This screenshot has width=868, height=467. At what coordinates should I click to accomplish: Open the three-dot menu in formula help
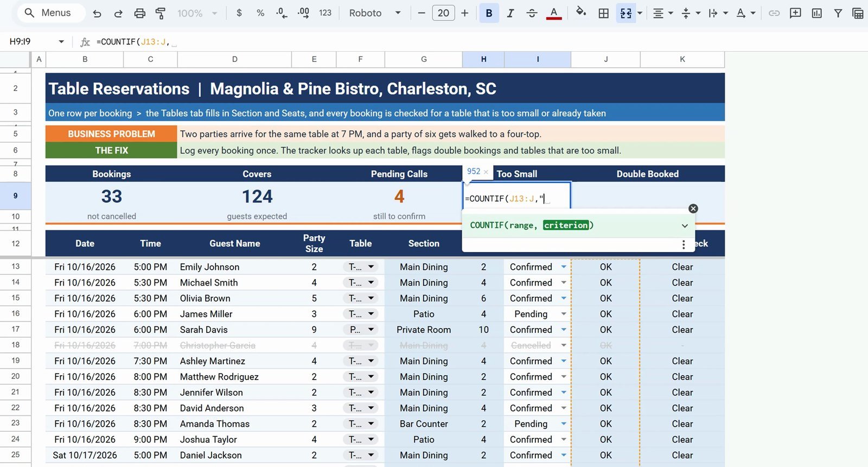[684, 244]
